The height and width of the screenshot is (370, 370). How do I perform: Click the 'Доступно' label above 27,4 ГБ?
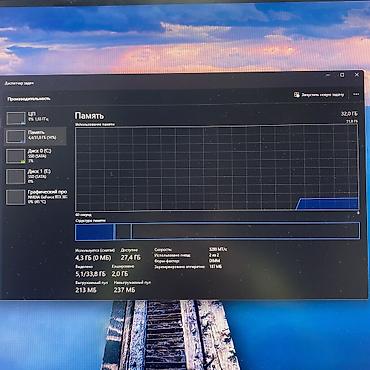[129, 250]
